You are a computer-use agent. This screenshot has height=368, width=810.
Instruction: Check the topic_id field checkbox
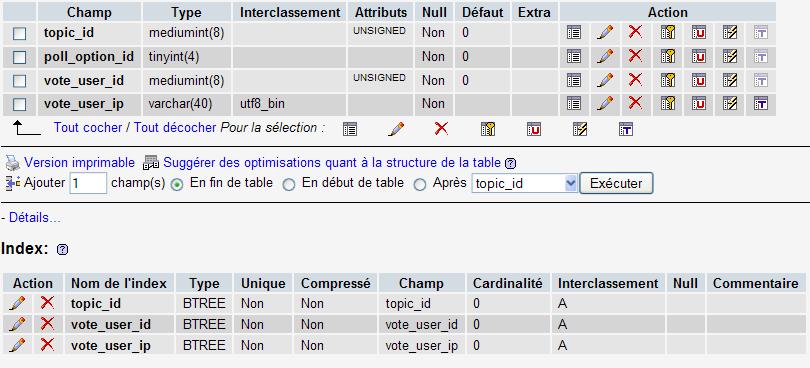tap(20, 34)
